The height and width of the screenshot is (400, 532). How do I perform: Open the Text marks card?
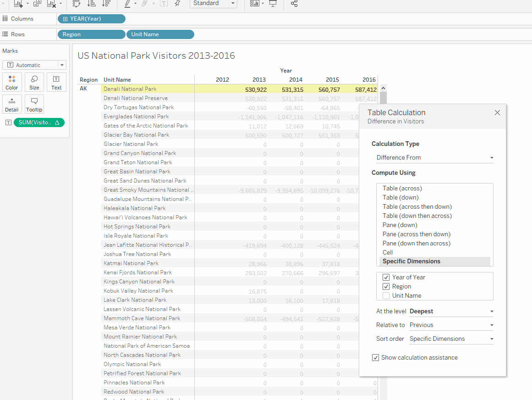tap(56, 82)
